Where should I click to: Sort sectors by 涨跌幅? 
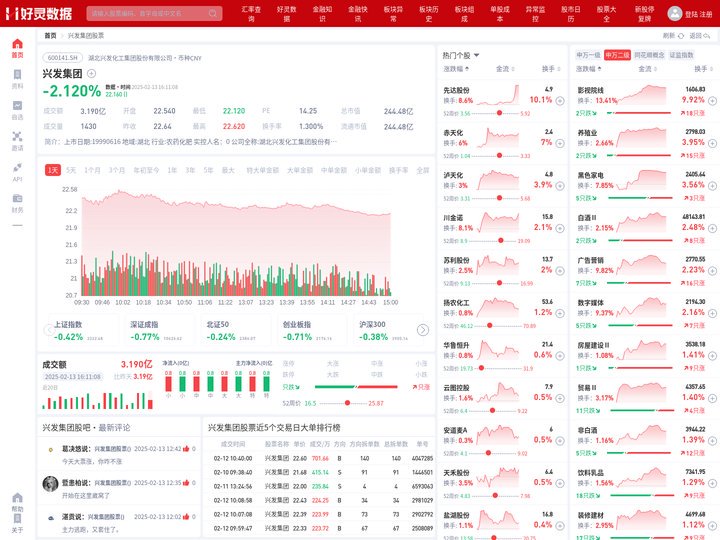pos(589,69)
